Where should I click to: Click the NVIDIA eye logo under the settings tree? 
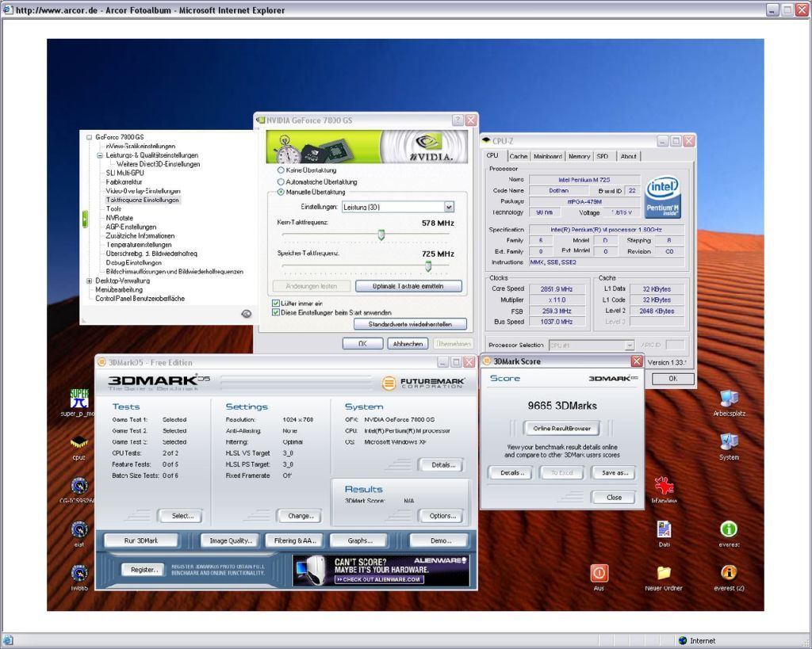click(x=247, y=314)
